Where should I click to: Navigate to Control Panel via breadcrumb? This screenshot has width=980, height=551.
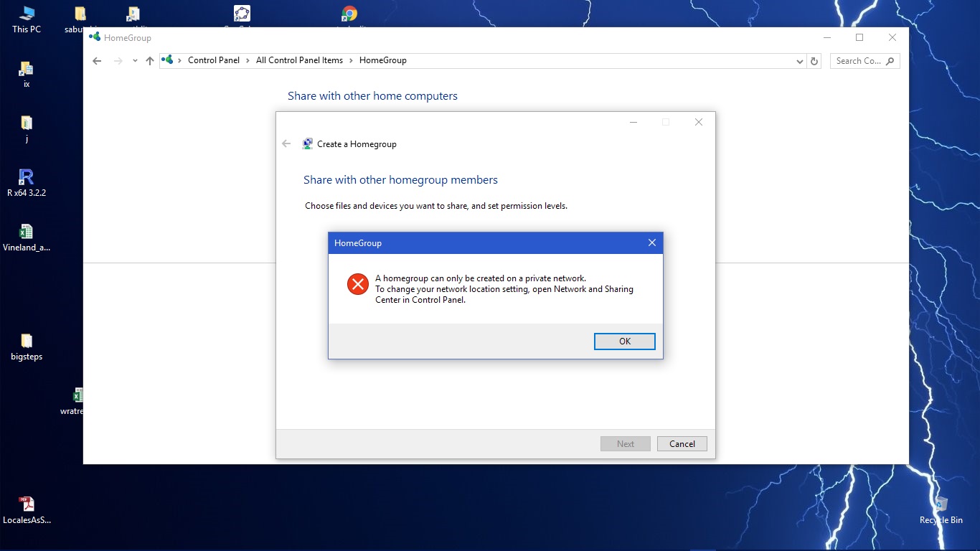point(213,60)
